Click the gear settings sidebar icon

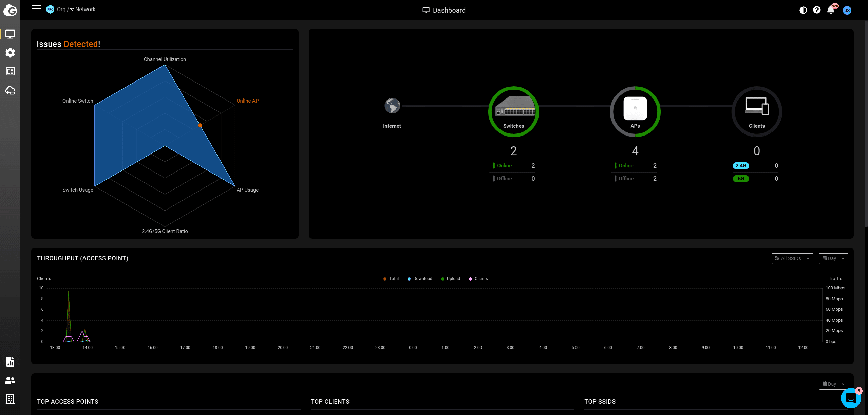coord(10,53)
